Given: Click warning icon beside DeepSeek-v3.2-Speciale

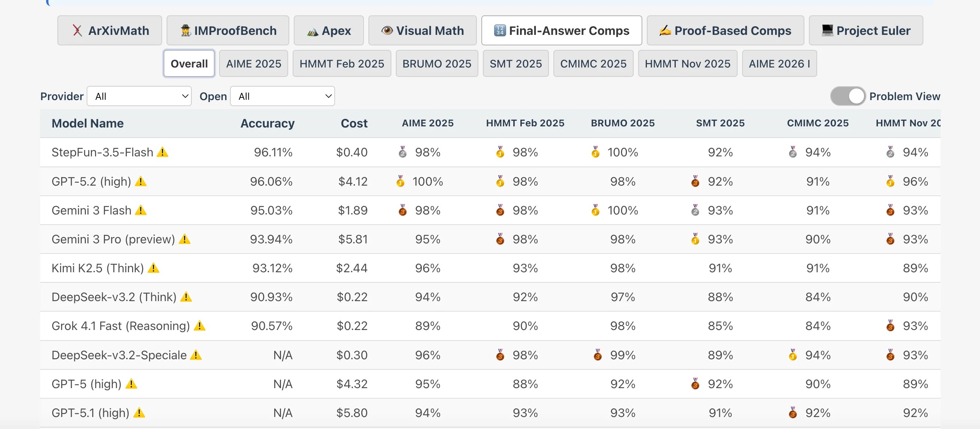Looking at the screenshot, I should pos(196,355).
